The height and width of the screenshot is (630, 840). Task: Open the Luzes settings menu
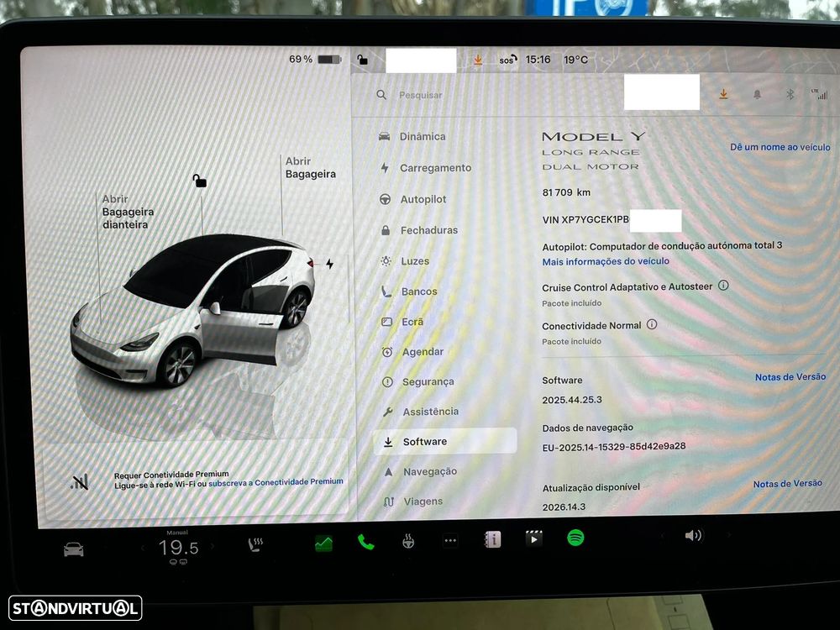[405, 261]
